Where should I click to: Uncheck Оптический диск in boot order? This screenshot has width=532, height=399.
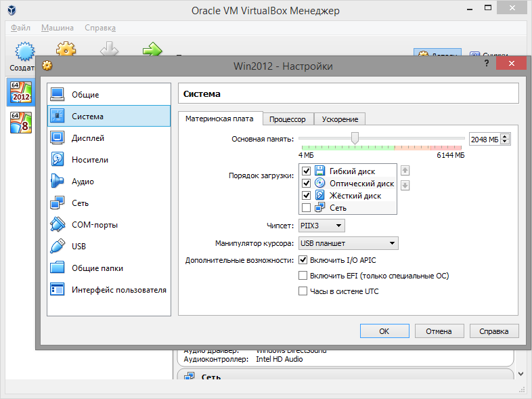pyautogui.click(x=306, y=183)
